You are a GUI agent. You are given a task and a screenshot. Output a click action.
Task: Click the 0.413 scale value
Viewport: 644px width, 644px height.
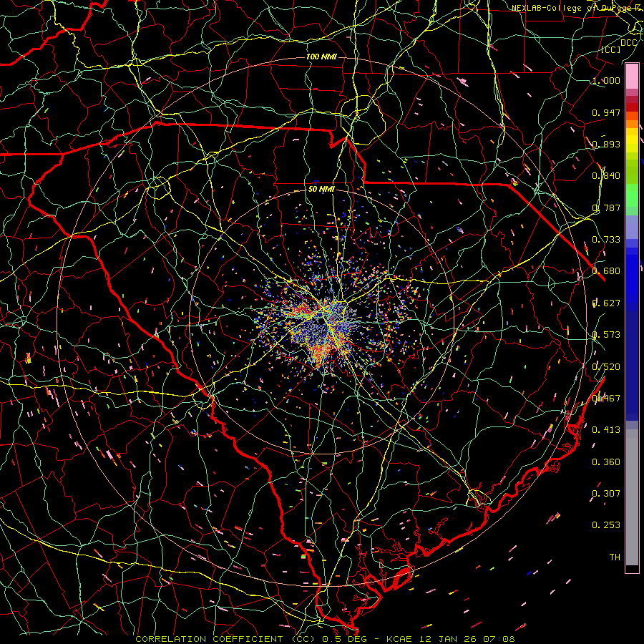coord(606,430)
